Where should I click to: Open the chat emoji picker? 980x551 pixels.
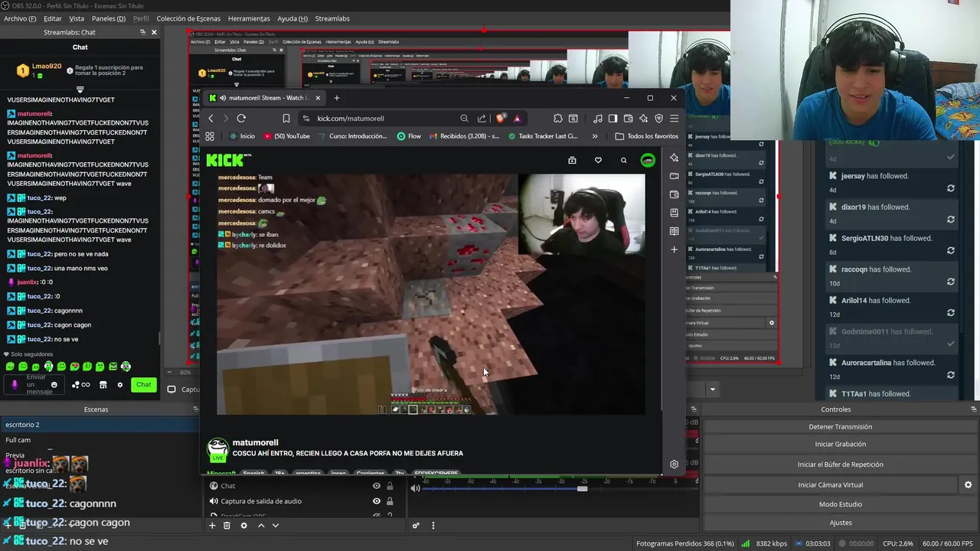coord(54,385)
